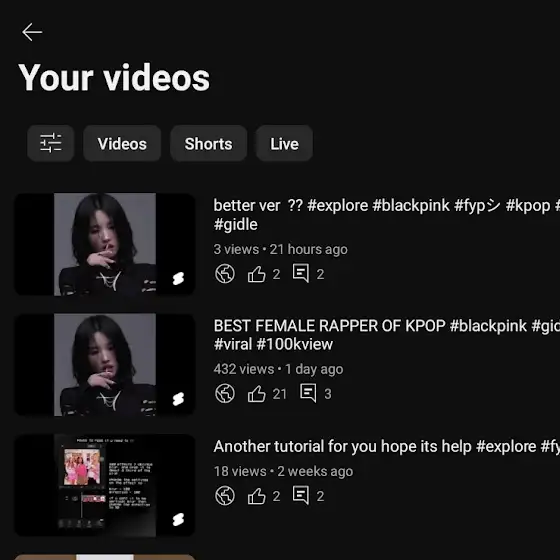Go back with the arrow icon
This screenshot has height=560, width=560.
[x=32, y=32]
